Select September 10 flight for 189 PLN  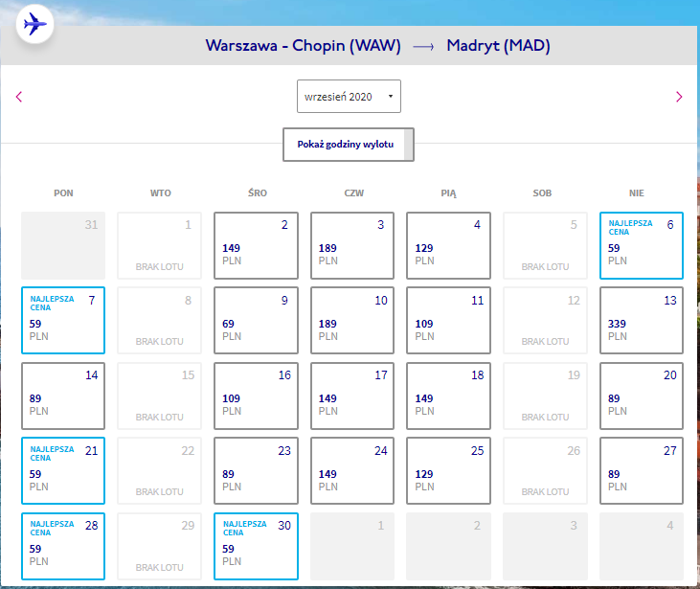point(352,321)
